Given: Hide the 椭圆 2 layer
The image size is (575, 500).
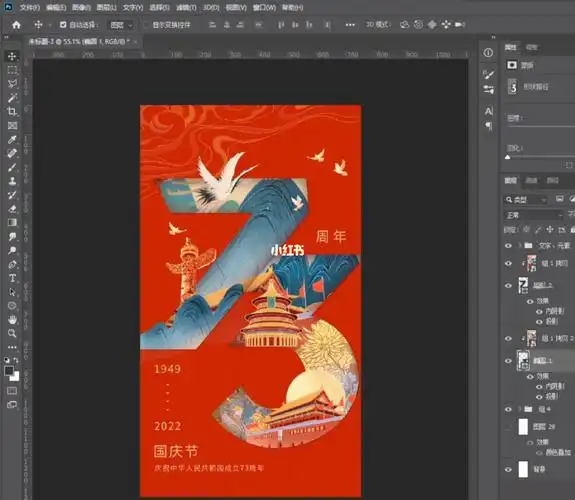Looking at the screenshot, I should [x=508, y=285].
